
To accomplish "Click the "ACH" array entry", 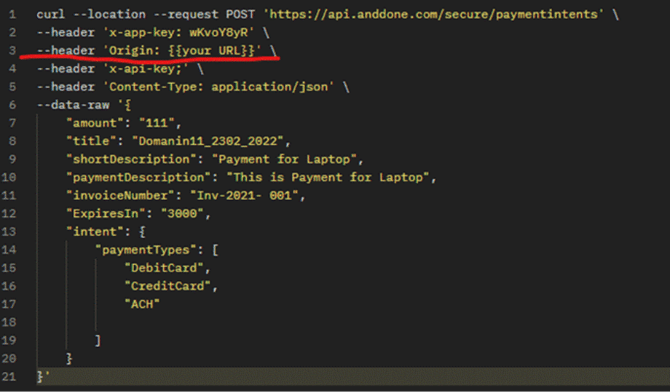I will (x=142, y=304).
